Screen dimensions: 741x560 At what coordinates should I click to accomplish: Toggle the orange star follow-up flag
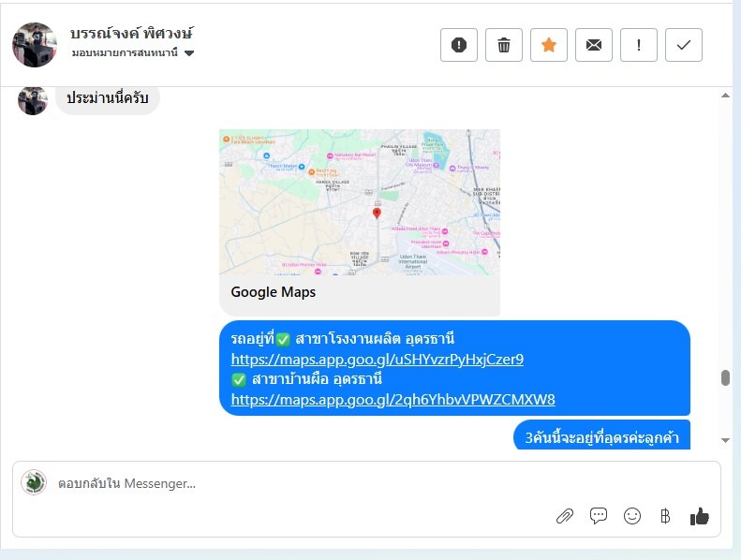(549, 45)
